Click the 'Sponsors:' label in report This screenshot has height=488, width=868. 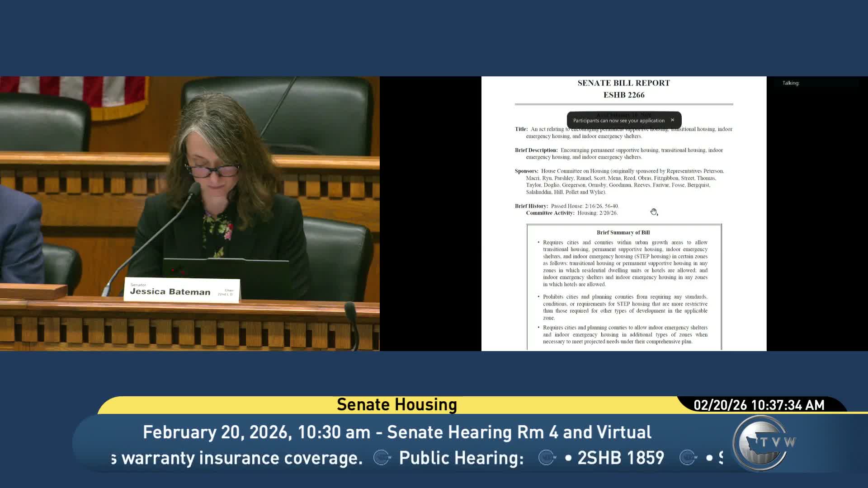click(x=526, y=171)
